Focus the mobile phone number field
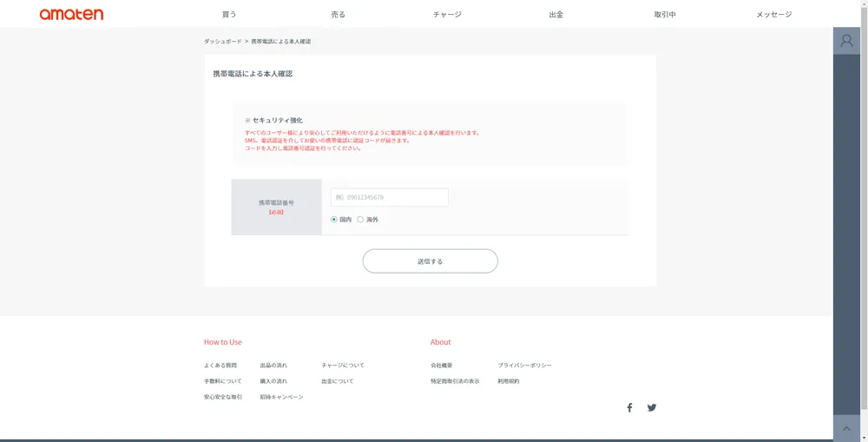The height and width of the screenshot is (442, 868). coord(389,197)
